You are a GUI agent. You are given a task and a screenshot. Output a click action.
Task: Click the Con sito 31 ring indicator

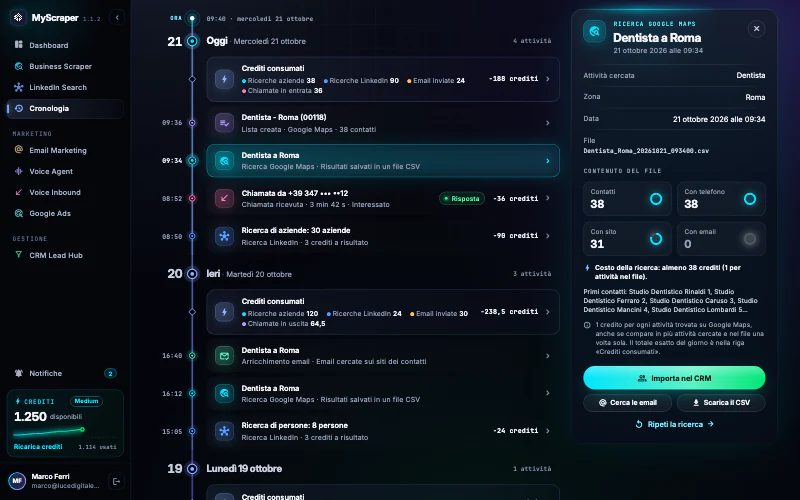coord(656,239)
